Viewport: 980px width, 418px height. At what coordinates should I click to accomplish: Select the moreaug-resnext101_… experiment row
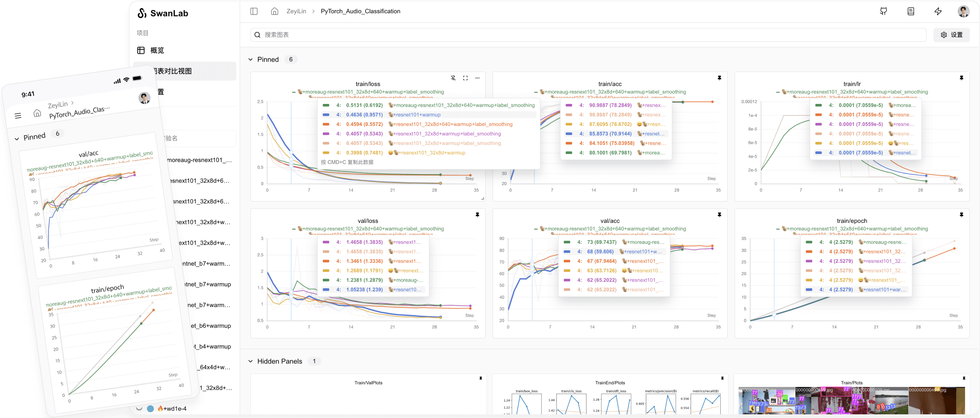tap(199, 160)
